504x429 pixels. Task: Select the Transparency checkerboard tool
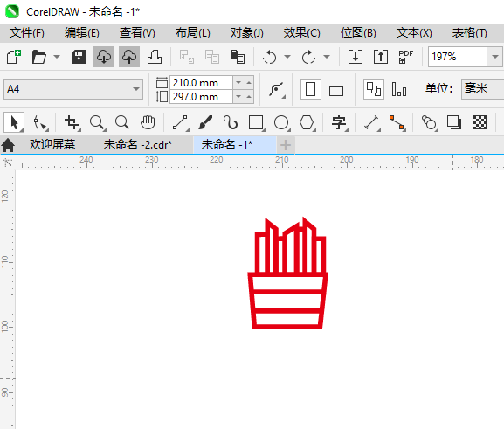tap(480, 122)
